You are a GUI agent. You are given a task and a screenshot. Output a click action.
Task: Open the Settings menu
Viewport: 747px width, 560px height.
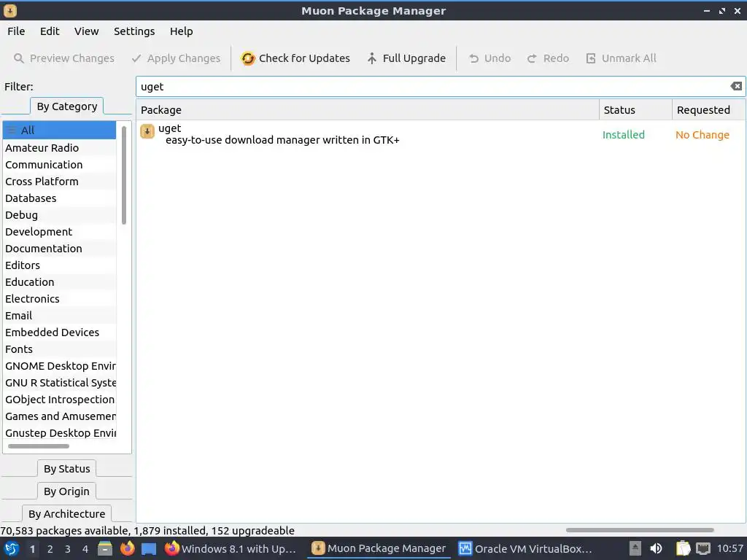tap(134, 31)
